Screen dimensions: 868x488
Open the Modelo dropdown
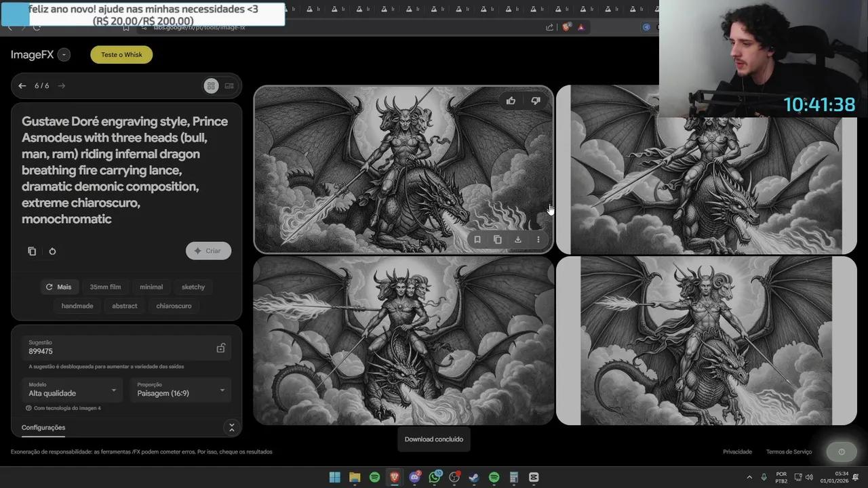click(71, 390)
